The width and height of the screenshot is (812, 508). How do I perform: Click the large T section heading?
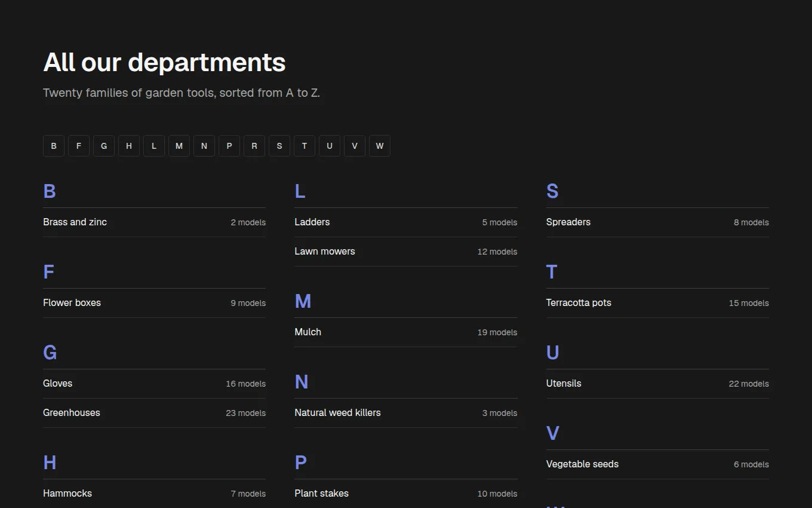click(552, 272)
